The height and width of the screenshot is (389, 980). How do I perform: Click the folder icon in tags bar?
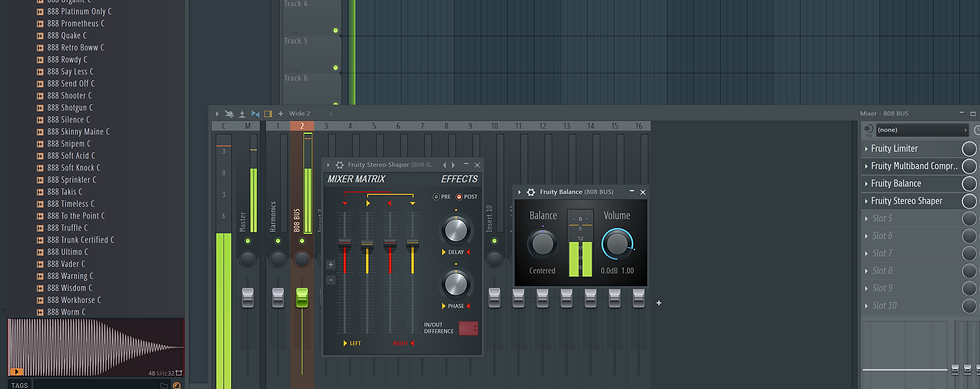(x=164, y=385)
